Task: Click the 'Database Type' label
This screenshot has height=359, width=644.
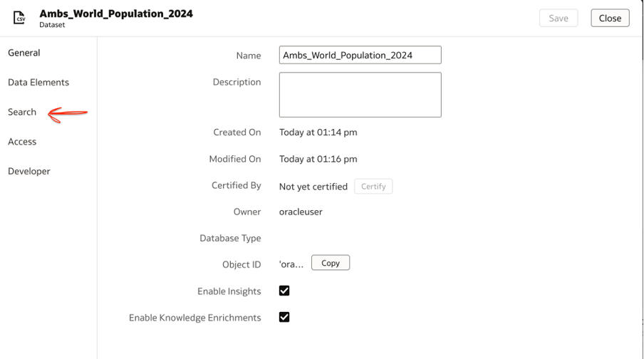Action: pos(230,238)
